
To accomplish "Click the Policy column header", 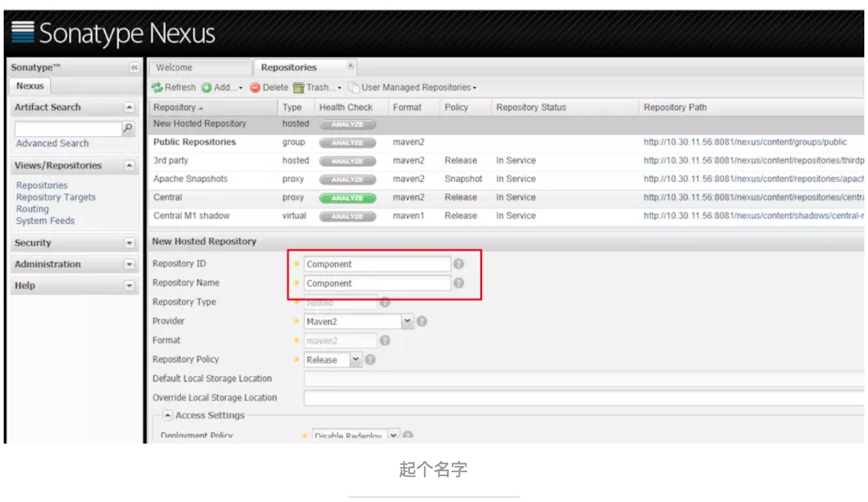I will point(465,107).
